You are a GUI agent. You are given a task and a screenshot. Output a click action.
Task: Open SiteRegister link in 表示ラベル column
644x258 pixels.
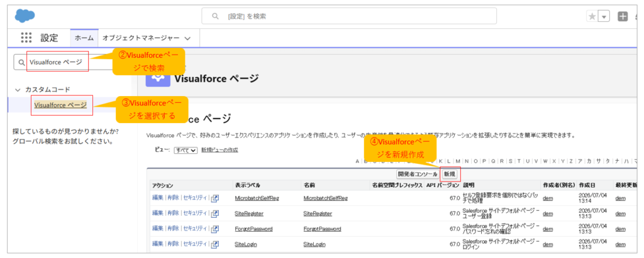click(249, 213)
